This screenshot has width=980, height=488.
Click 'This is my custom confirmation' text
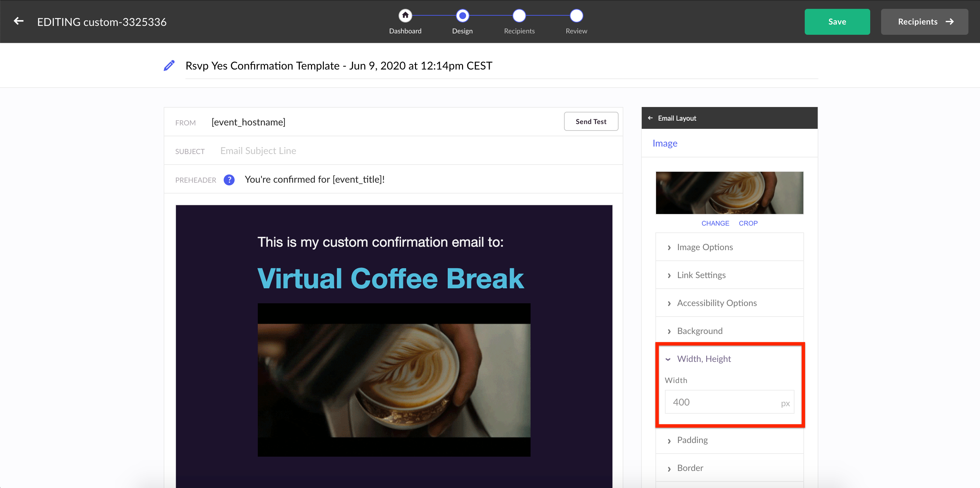381,242
